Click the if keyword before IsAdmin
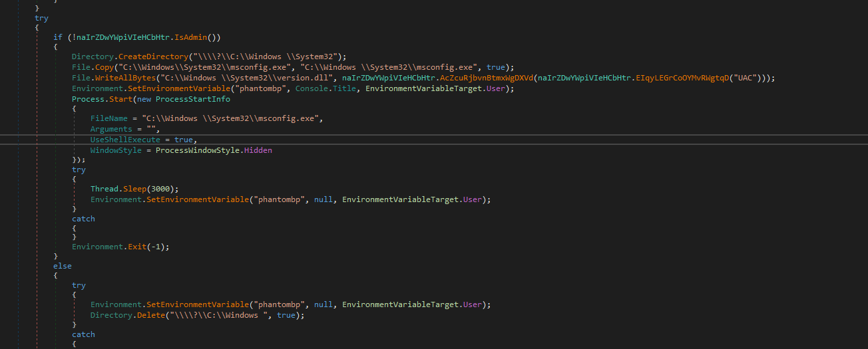Image resolution: width=868 pixels, height=349 pixels. [58, 37]
